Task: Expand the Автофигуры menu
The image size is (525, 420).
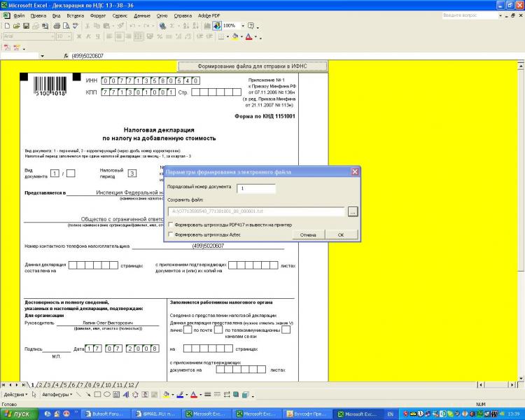Action: (57, 394)
